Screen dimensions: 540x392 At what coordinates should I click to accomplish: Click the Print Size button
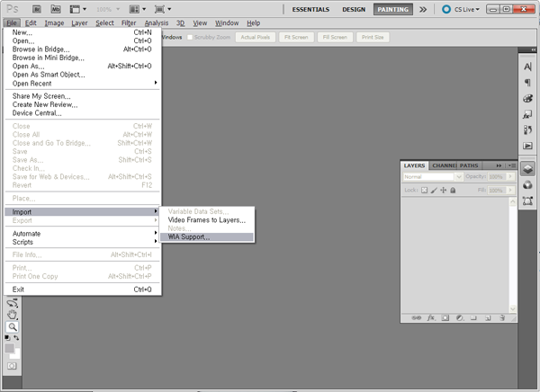pyautogui.click(x=373, y=37)
